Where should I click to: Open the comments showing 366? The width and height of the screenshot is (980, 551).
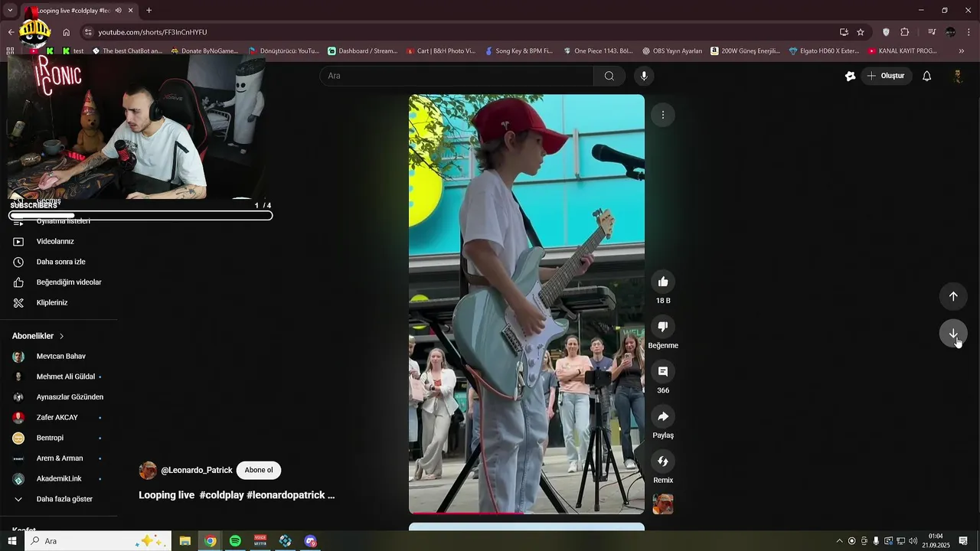click(663, 372)
